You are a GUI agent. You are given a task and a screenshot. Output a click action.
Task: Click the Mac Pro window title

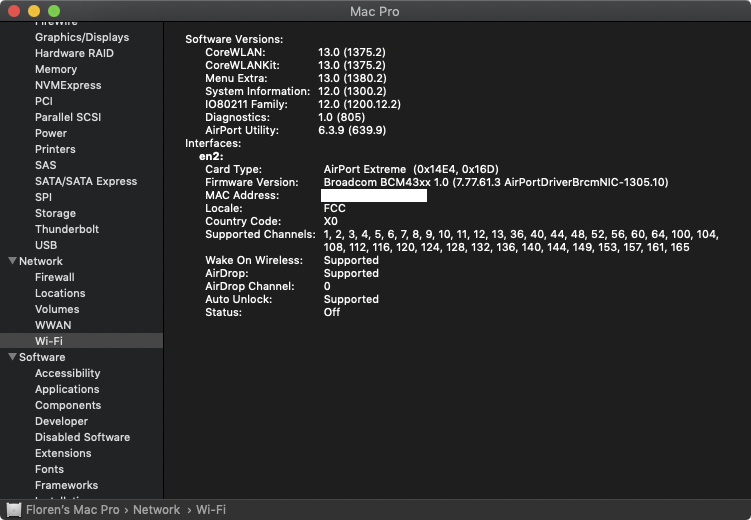(x=375, y=11)
